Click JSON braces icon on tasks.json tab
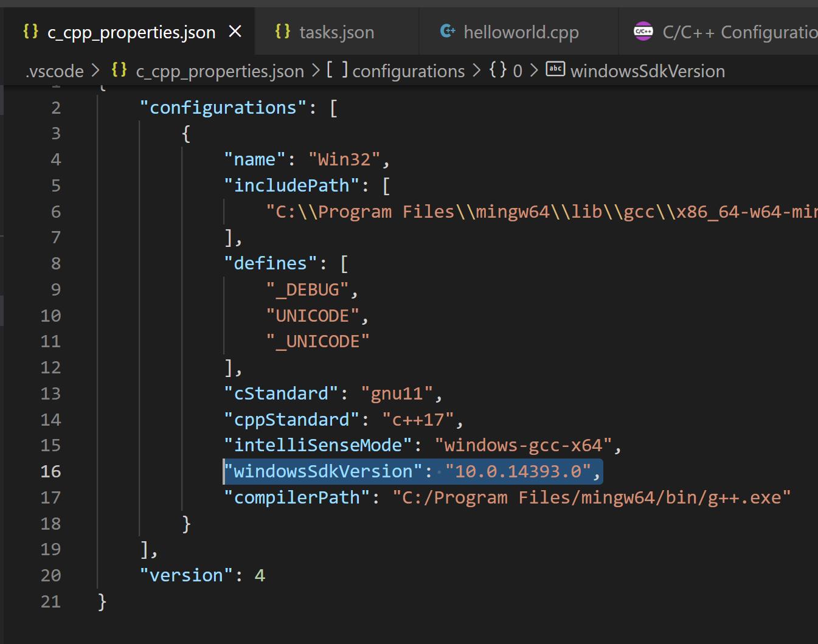Viewport: 818px width, 644px height. [283, 31]
